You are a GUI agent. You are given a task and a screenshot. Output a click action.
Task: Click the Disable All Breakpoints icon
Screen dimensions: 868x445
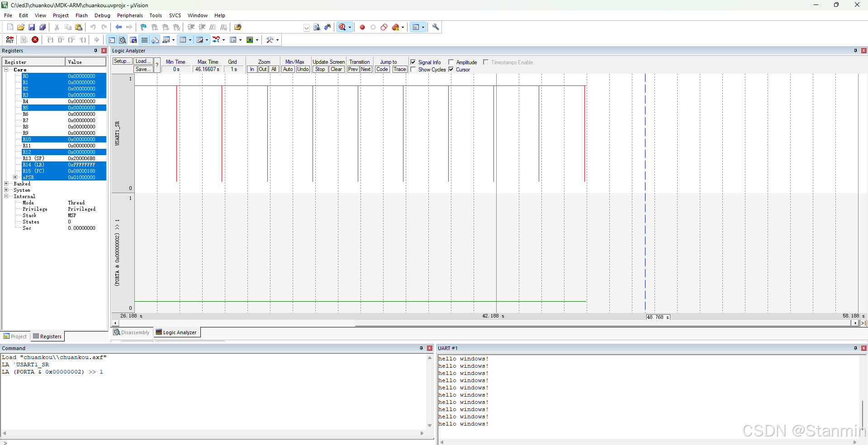[x=384, y=27]
